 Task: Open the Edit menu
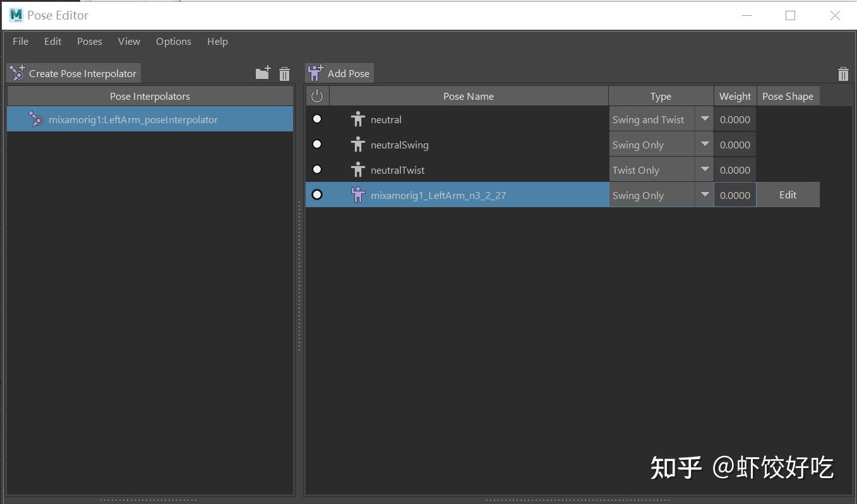(x=53, y=41)
